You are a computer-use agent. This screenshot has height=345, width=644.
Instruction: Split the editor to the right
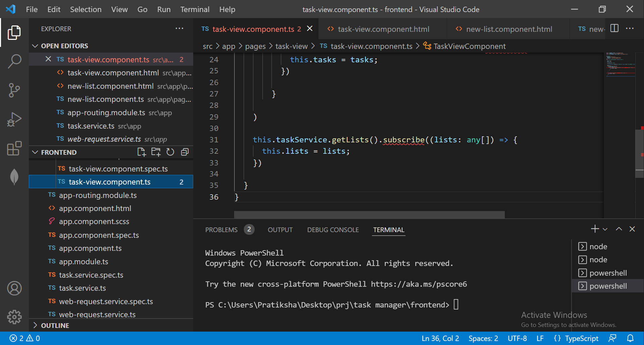(x=614, y=28)
